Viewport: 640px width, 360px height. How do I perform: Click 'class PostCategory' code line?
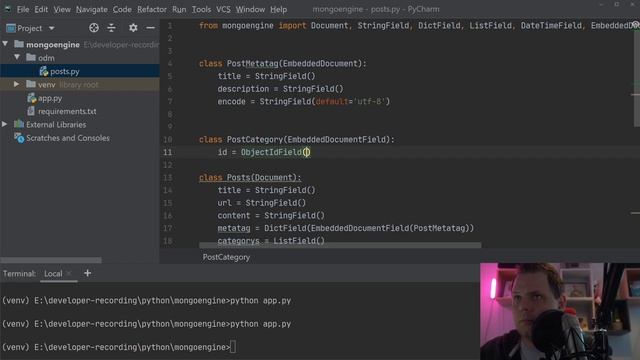[297, 140]
